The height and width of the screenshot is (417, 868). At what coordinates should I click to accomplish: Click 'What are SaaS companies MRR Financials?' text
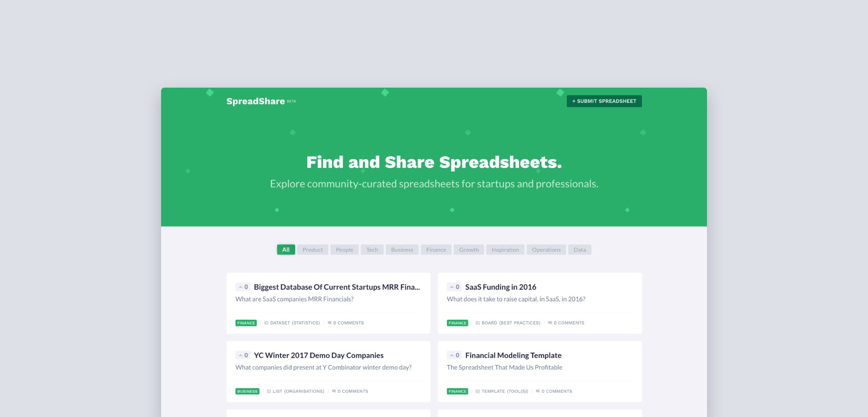[294, 299]
